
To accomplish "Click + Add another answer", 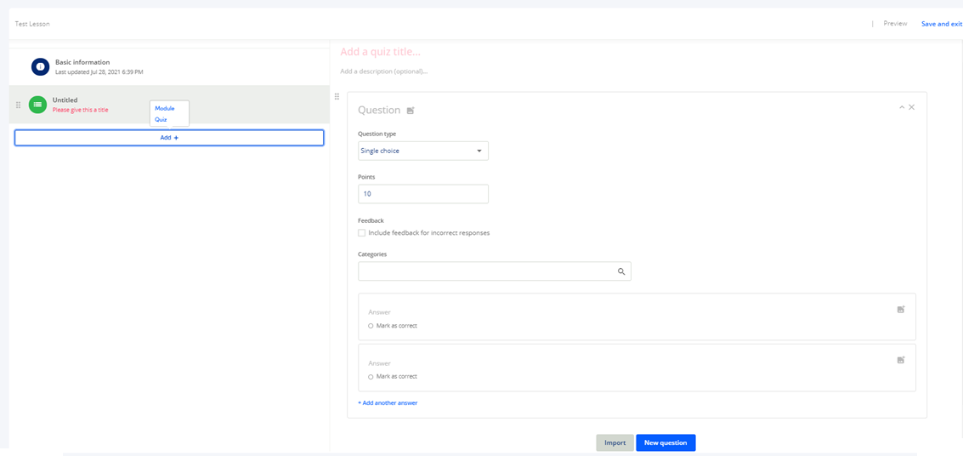I will [x=388, y=403].
